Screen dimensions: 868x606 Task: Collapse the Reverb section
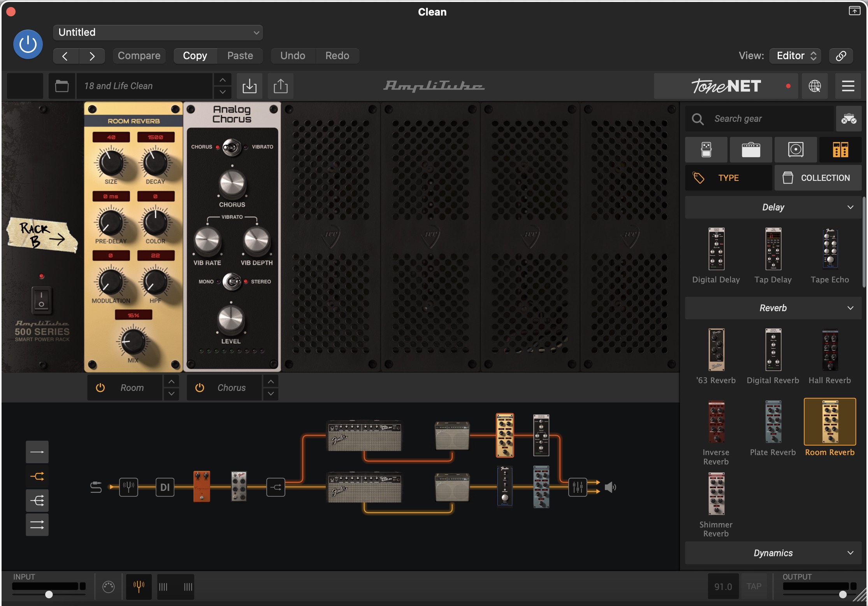click(x=773, y=308)
